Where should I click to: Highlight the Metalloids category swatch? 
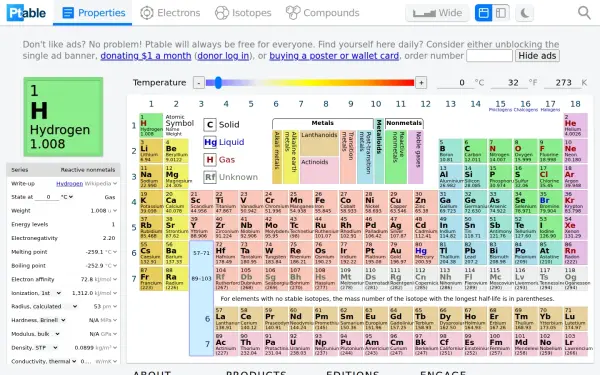pyautogui.click(x=379, y=151)
